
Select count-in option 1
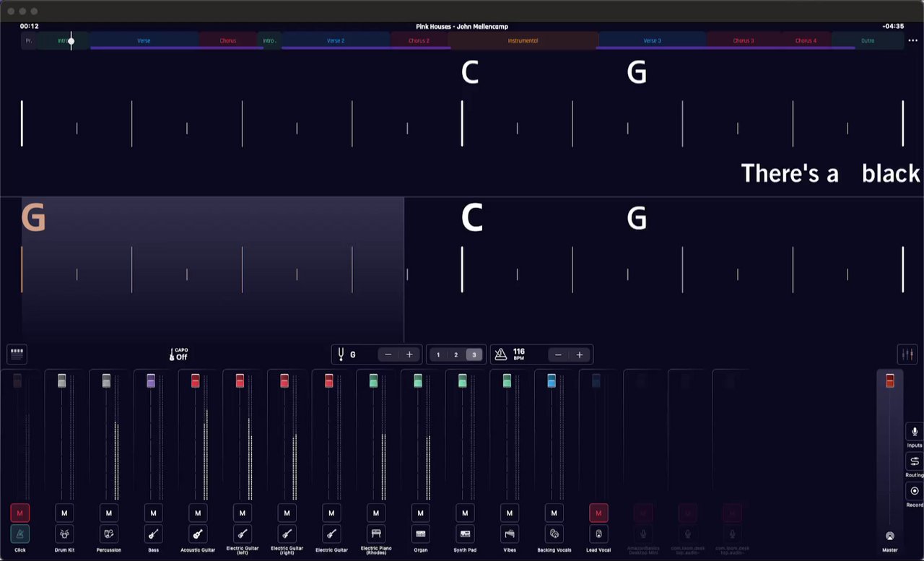[x=438, y=355]
